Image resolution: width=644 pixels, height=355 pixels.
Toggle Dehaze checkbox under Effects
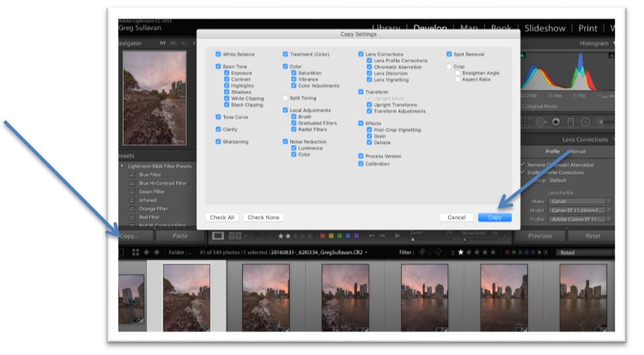[x=369, y=142]
